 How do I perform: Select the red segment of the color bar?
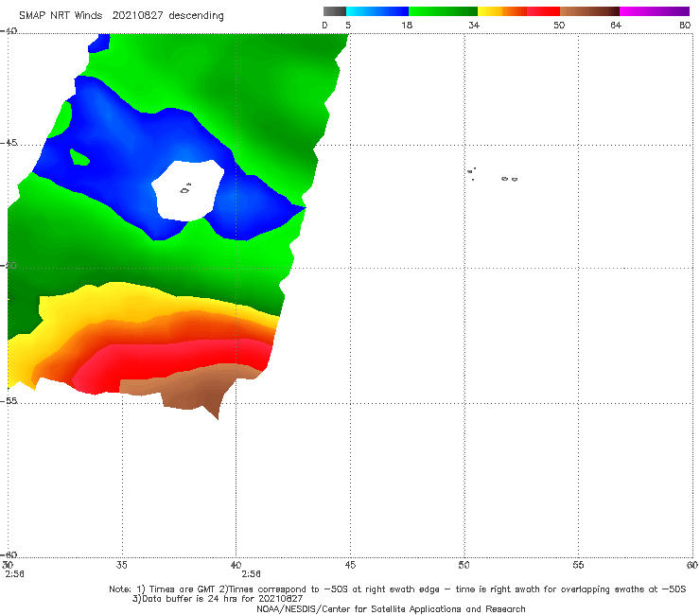[x=543, y=11]
